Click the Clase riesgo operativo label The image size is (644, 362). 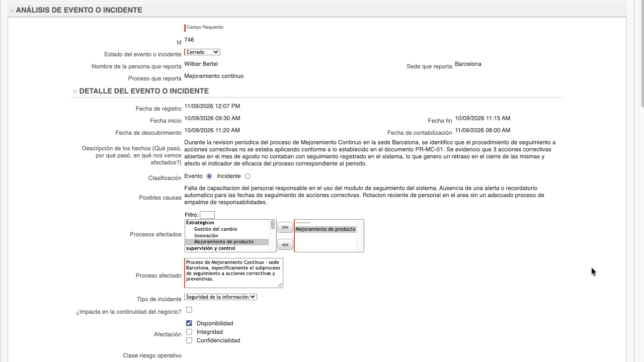coord(152,355)
